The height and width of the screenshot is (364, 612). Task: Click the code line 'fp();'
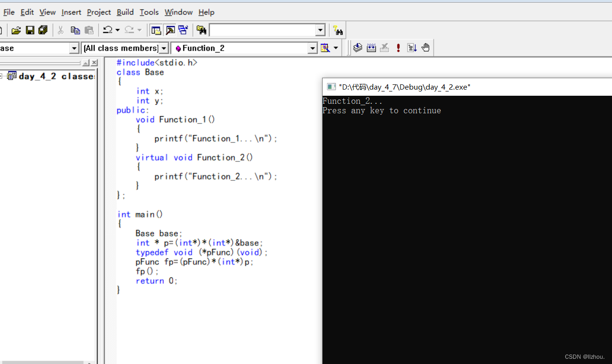pos(147,271)
